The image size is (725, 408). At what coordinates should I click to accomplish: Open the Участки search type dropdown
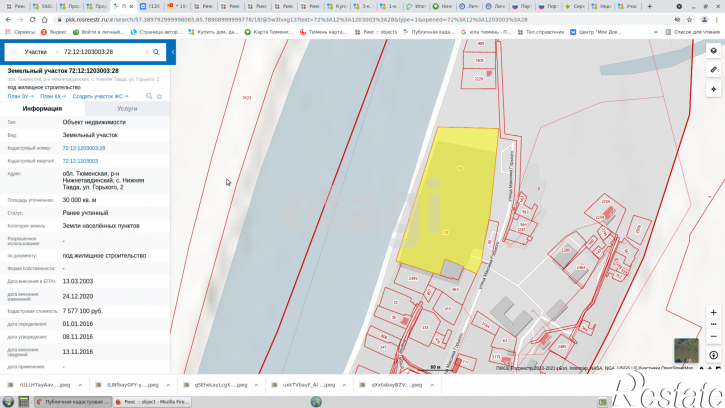coord(42,52)
